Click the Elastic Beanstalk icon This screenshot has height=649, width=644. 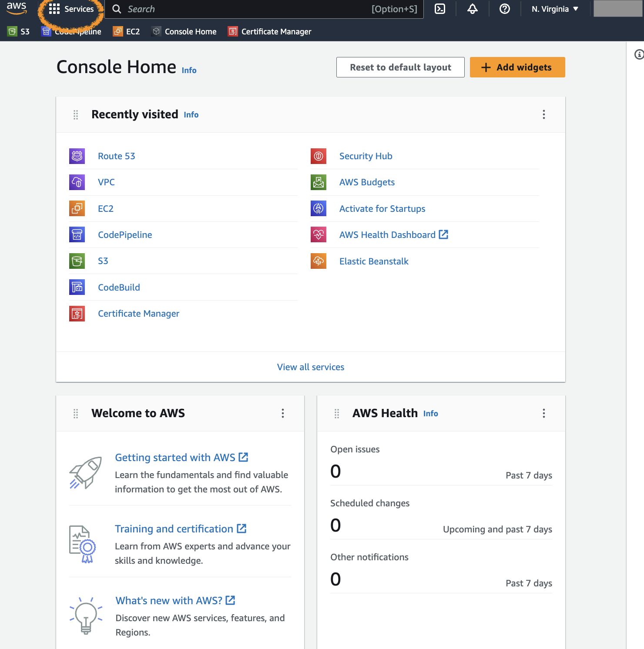319,261
